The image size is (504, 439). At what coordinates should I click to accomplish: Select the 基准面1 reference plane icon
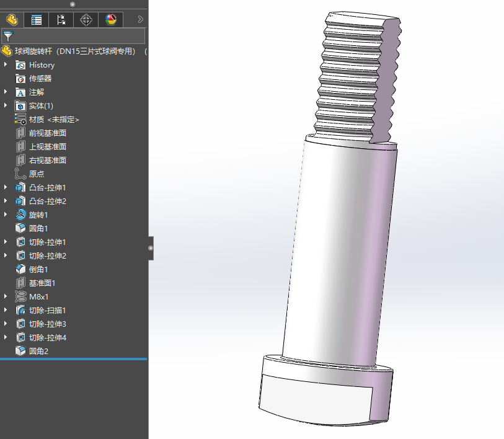pyautogui.click(x=20, y=283)
